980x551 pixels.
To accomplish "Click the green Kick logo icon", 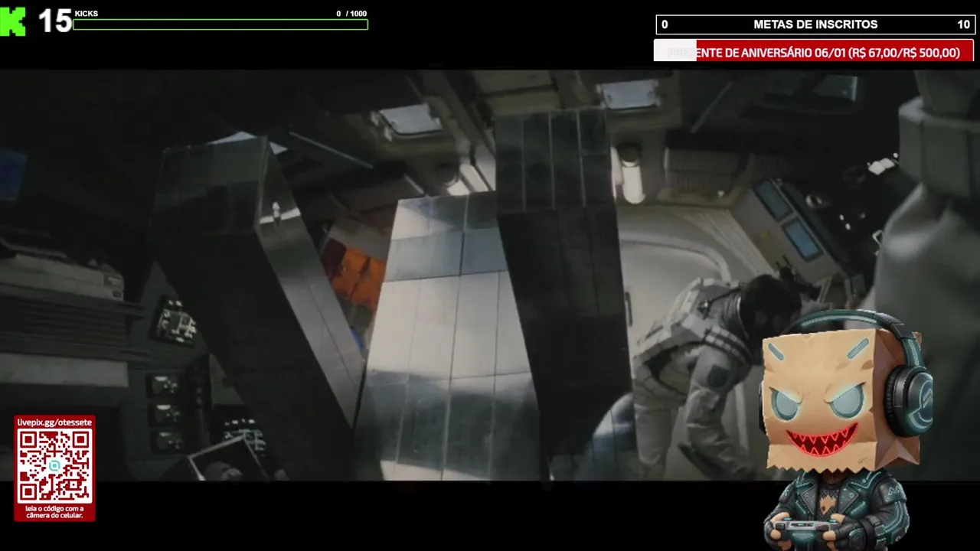I will 13,21.
